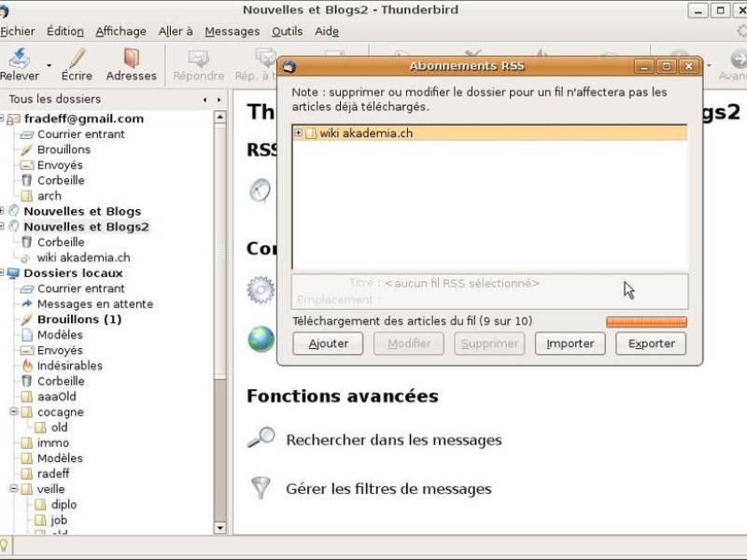This screenshot has height=560, width=747.
Task: Expand wiki akademia.ch in the RSS subscriptions list
Action: point(298,133)
